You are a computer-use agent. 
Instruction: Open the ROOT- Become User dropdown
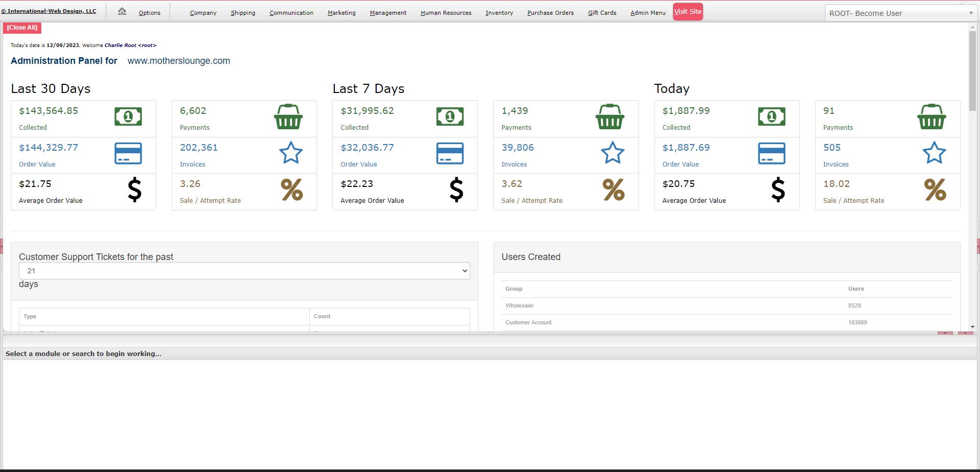[x=900, y=13]
